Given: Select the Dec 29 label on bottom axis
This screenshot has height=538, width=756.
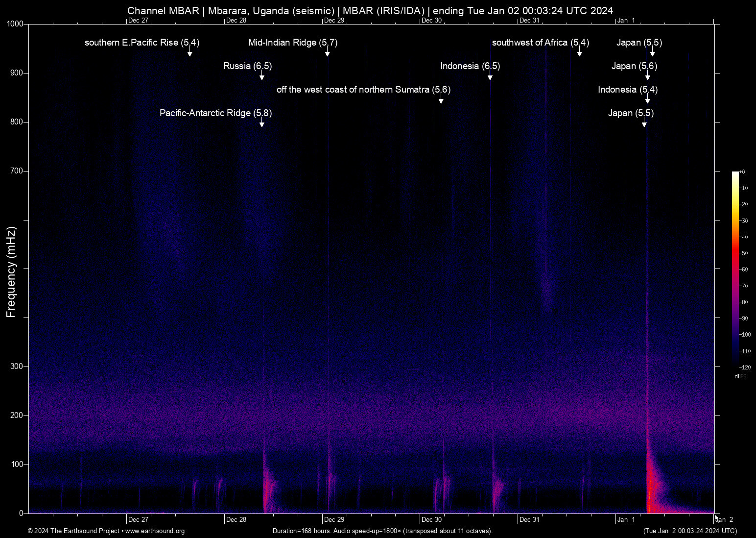Looking at the screenshot, I should [334, 519].
